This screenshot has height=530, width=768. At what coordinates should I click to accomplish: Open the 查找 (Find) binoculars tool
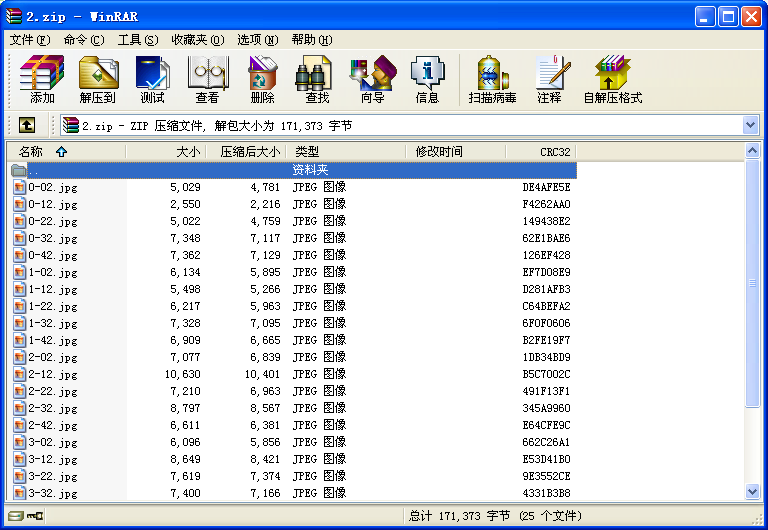[x=317, y=80]
